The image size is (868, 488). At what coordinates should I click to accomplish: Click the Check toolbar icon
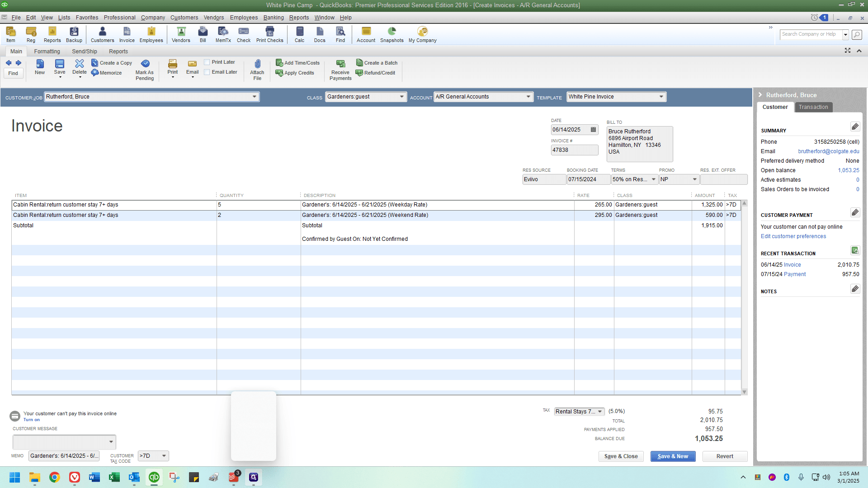244,34
